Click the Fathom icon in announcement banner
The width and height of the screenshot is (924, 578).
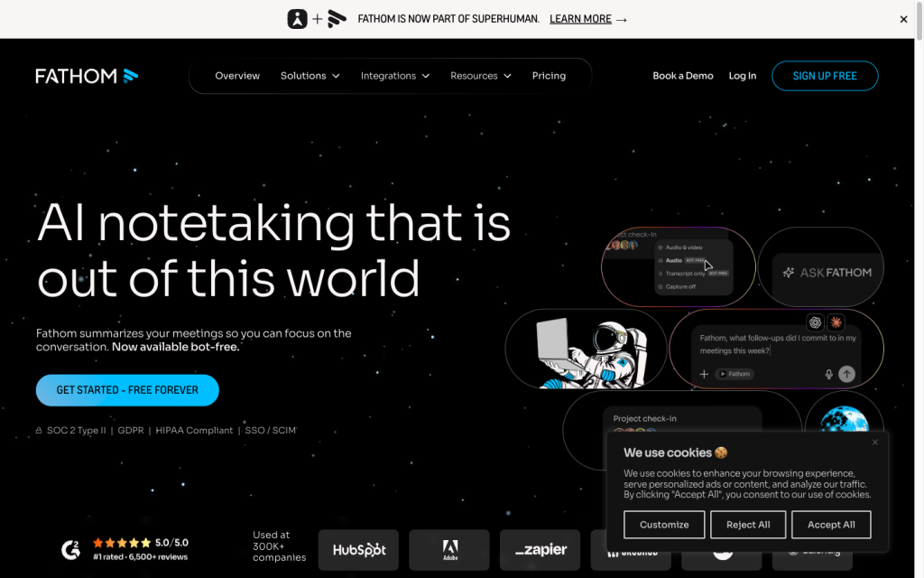coord(337,19)
